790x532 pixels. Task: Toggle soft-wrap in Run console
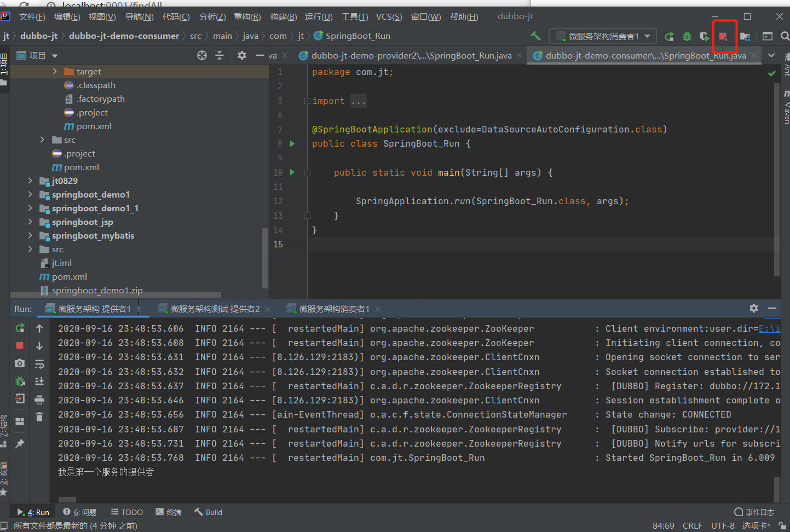(x=39, y=364)
